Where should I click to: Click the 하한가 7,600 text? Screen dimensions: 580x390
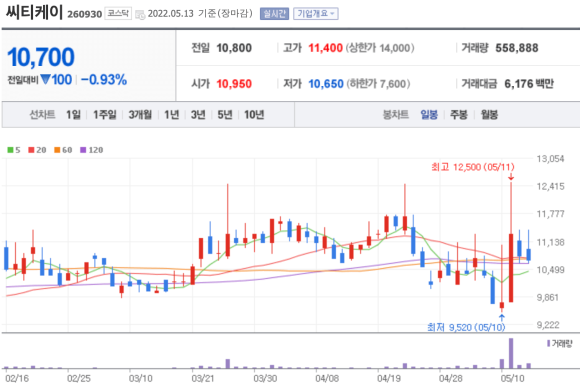378,84
